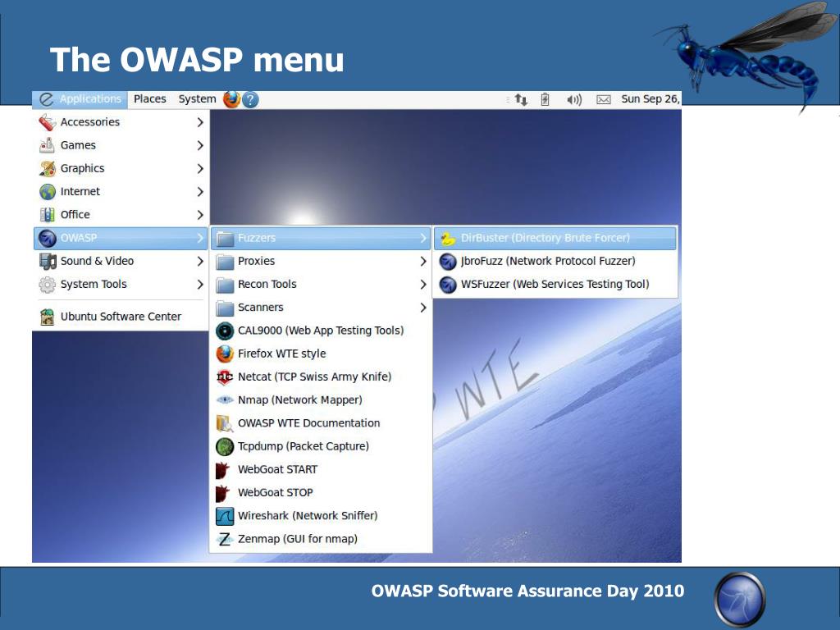Screen dimensions: 840x630
Task: Launch Netcat (TCP Swiss Army Knife)
Action: [x=321, y=377]
